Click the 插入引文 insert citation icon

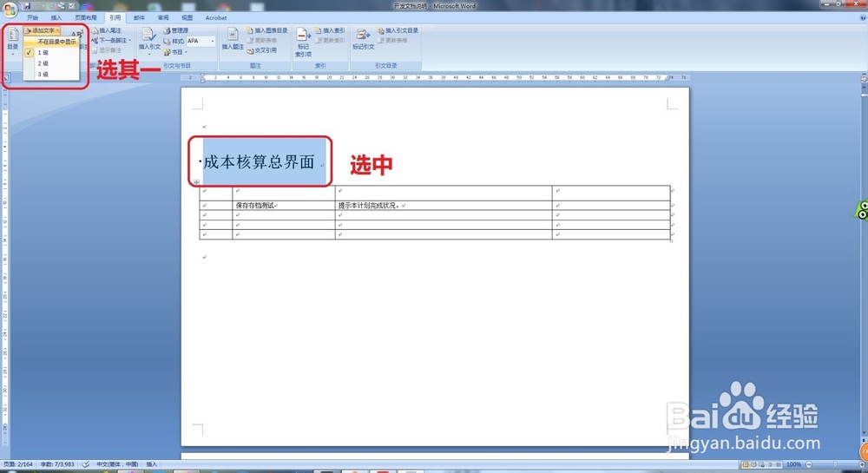(148, 35)
